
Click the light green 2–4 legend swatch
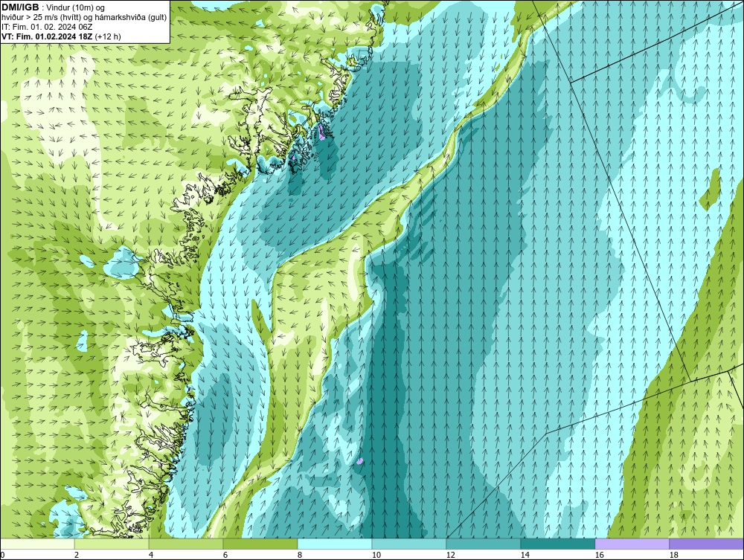[x=112, y=544]
